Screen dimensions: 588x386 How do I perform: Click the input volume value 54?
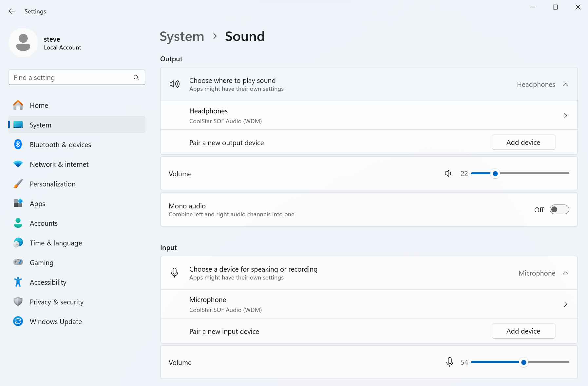click(x=464, y=362)
